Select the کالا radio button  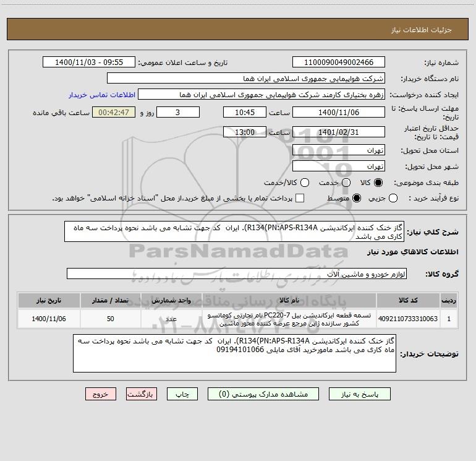(378, 183)
